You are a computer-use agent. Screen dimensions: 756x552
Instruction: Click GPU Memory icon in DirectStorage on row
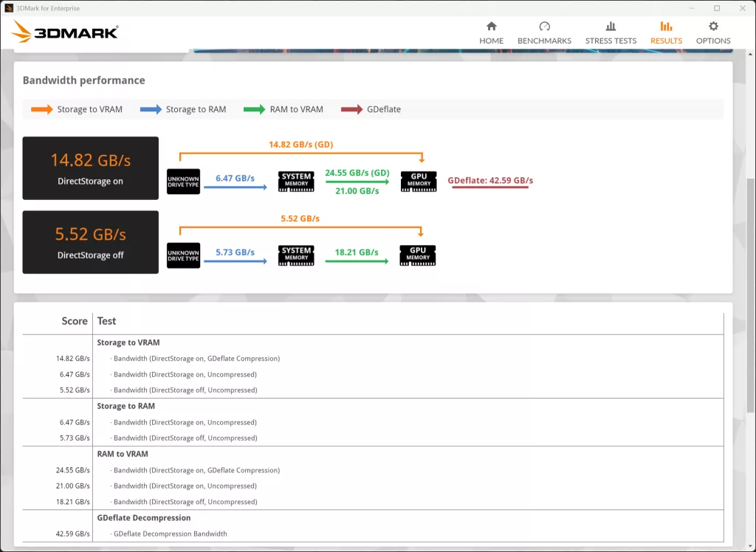pos(419,182)
